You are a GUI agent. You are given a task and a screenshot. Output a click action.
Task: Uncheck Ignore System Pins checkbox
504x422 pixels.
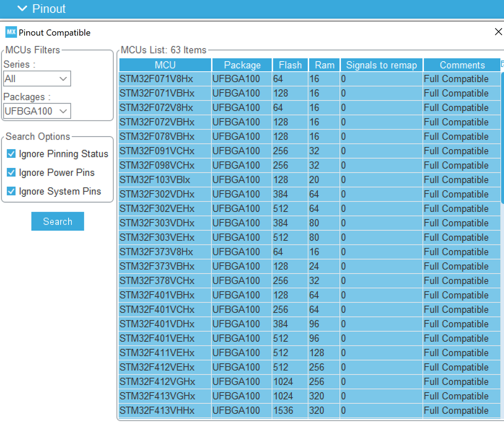coord(11,192)
